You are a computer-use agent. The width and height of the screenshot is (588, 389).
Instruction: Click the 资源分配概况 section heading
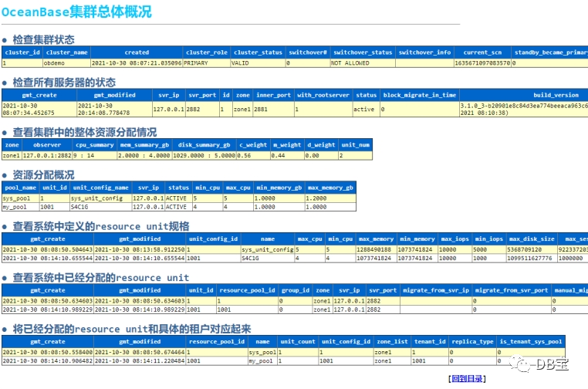coord(43,175)
